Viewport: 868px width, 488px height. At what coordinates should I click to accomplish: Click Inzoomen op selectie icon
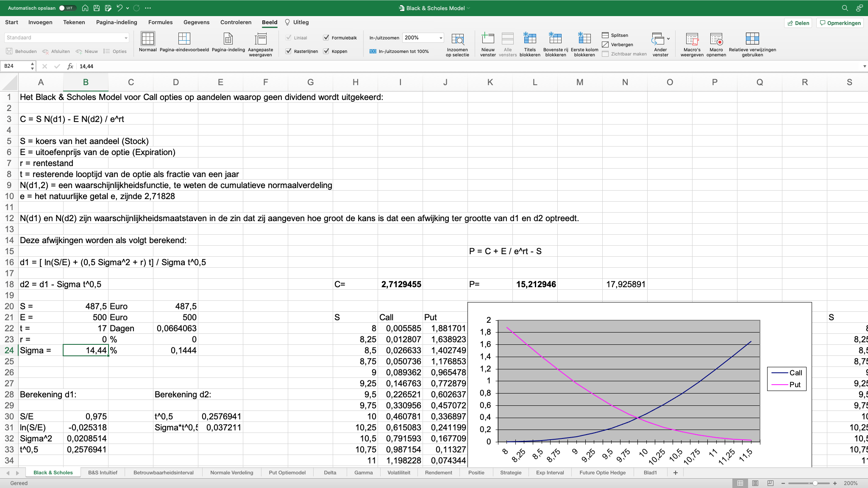pos(457,40)
